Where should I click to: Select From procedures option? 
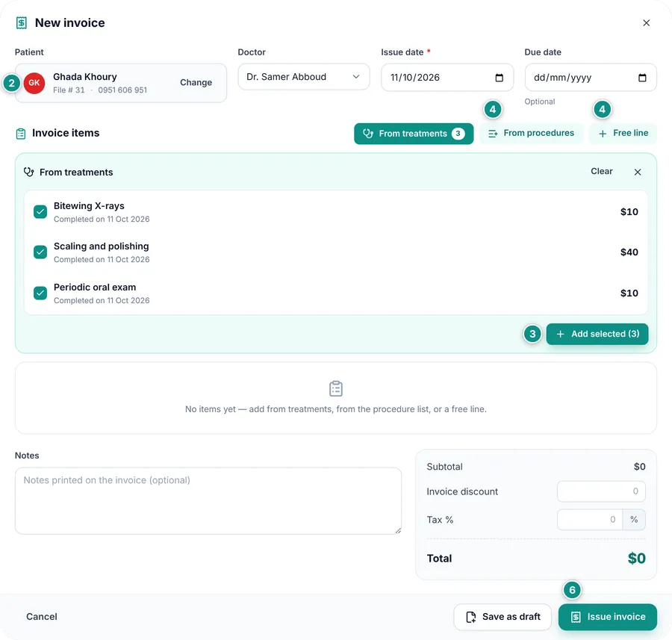coord(531,134)
